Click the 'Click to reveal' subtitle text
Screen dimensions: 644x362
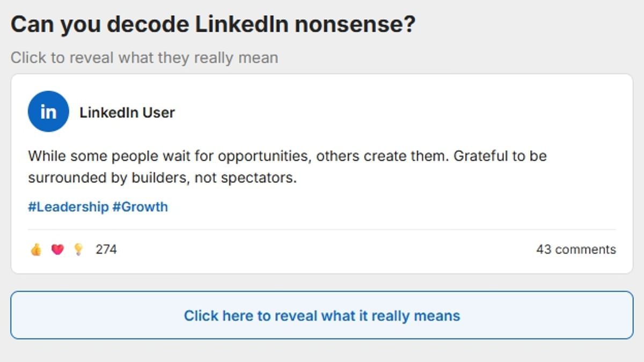tap(144, 57)
